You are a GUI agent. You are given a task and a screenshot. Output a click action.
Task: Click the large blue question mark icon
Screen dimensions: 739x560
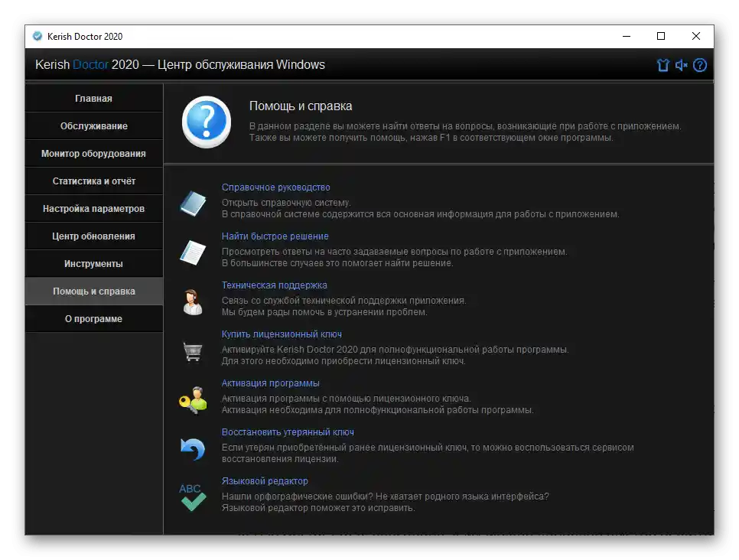coord(206,122)
